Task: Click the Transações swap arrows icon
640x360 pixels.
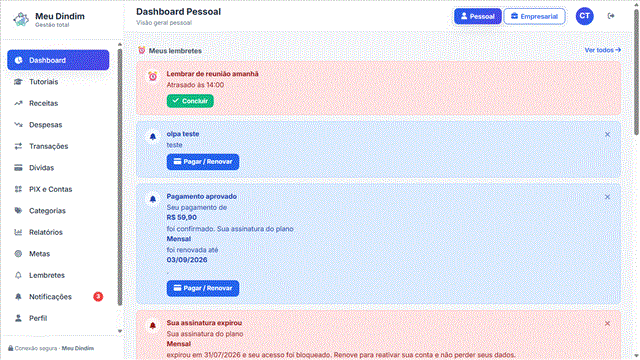Action: click(x=18, y=146)
